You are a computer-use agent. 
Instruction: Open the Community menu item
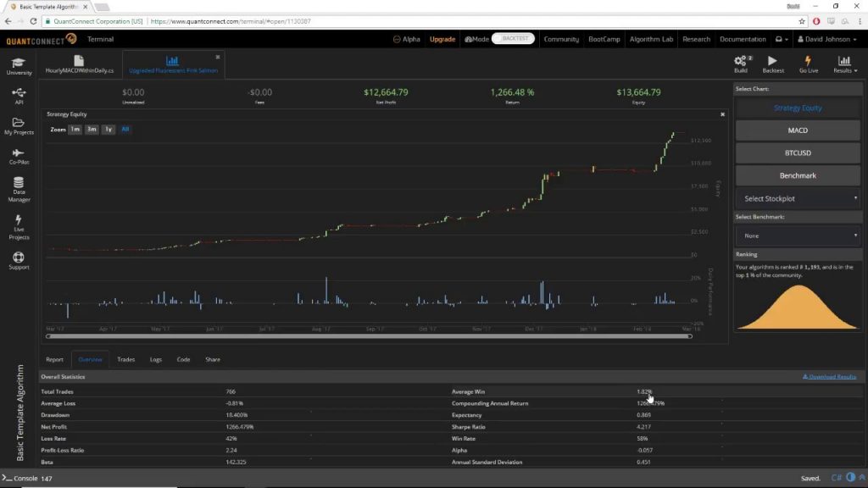coord(561,39)
